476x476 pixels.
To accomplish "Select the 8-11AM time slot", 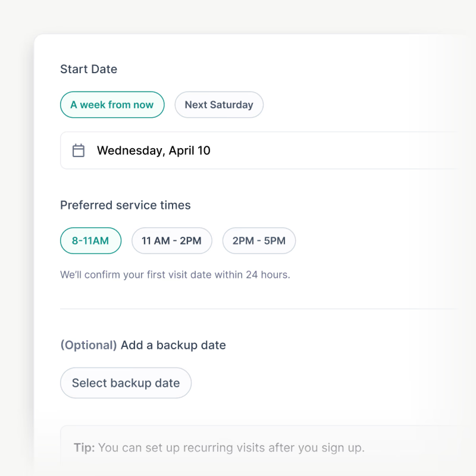I will pyautogui.click(x=90, y=241).
